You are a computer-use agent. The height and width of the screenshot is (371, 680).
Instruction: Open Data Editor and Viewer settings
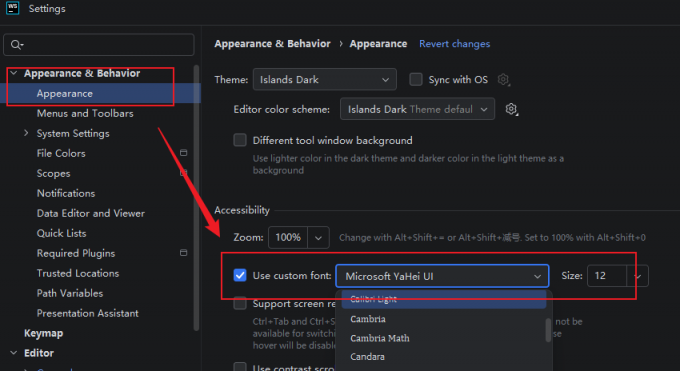(x=91, y=213)
